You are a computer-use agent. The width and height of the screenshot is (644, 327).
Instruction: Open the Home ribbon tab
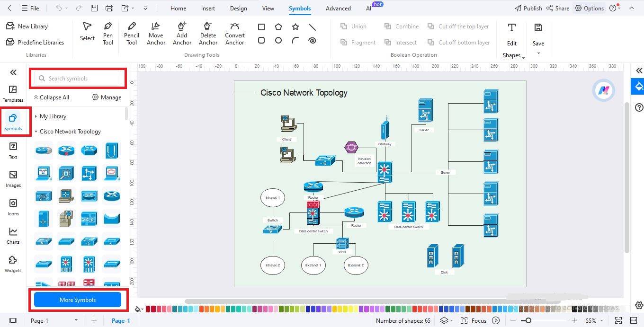pos(178,8)
